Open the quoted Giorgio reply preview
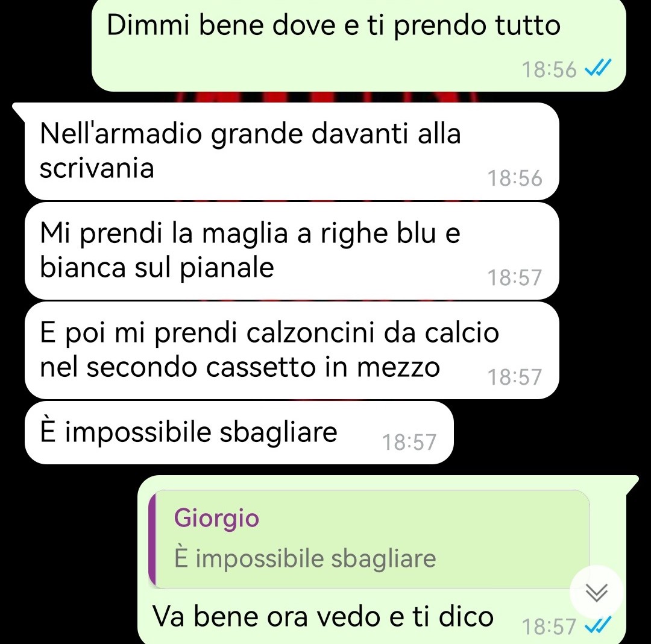651x644 pixels. tap(369, 539)
